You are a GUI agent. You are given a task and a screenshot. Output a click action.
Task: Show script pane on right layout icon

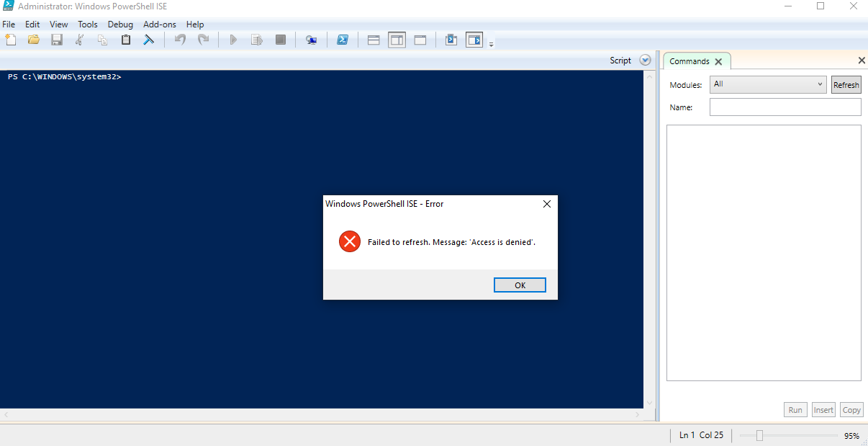click(397, 40)
